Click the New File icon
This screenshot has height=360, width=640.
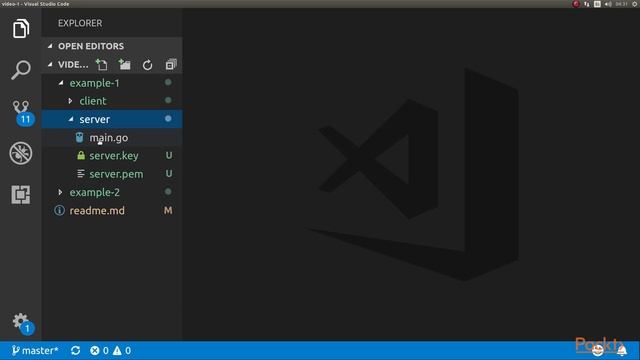[101, 64]
